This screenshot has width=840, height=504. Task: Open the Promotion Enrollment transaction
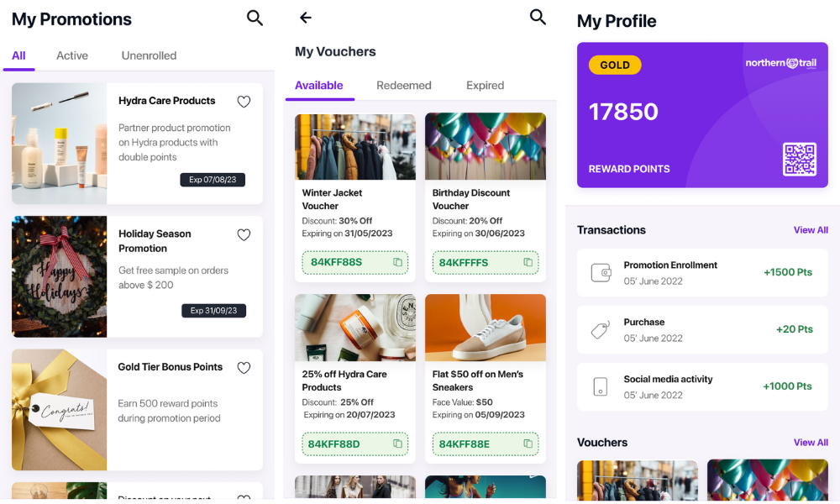[x=702, y=273]
